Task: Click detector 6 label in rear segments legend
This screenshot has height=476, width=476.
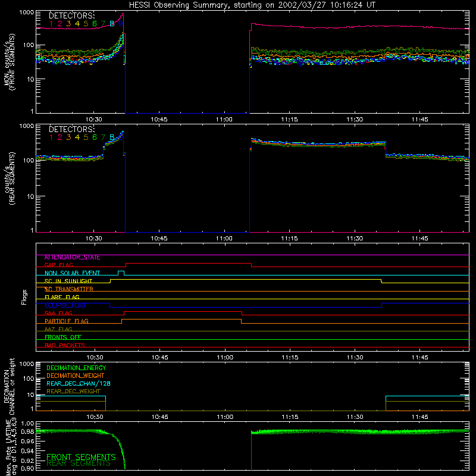Action: pyautogui.click(x=95, y=137)
